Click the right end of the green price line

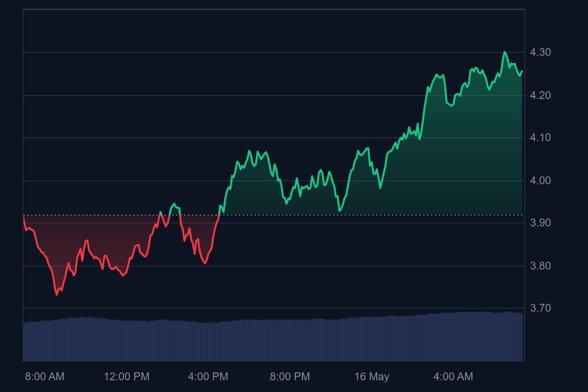(522, 71)
